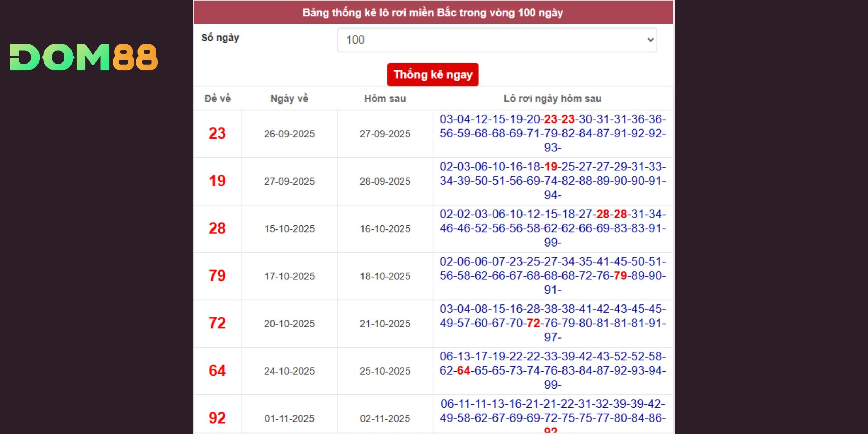Click the Đề về column header
868x434 pixels.
pyautogui.click(x=217, y=99)
